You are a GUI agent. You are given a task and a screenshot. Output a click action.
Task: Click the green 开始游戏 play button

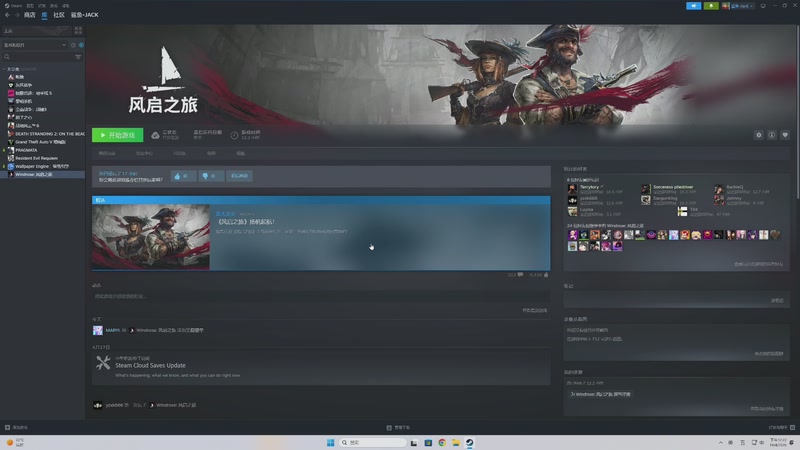point(117,135)
